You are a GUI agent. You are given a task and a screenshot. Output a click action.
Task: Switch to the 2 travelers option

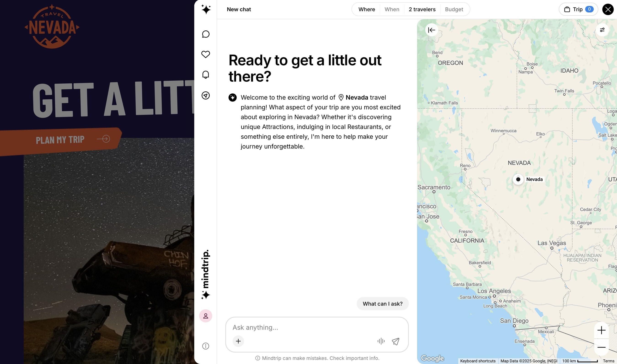[422, 9]
